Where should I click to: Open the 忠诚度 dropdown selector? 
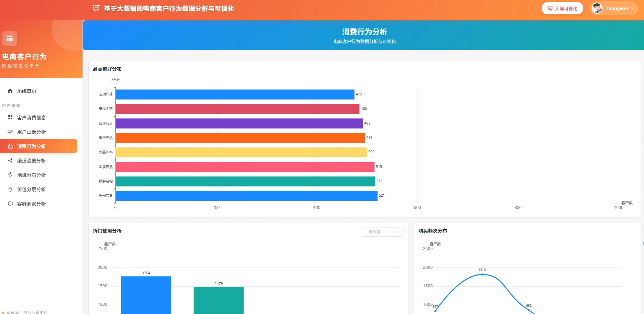pos(383,232)
